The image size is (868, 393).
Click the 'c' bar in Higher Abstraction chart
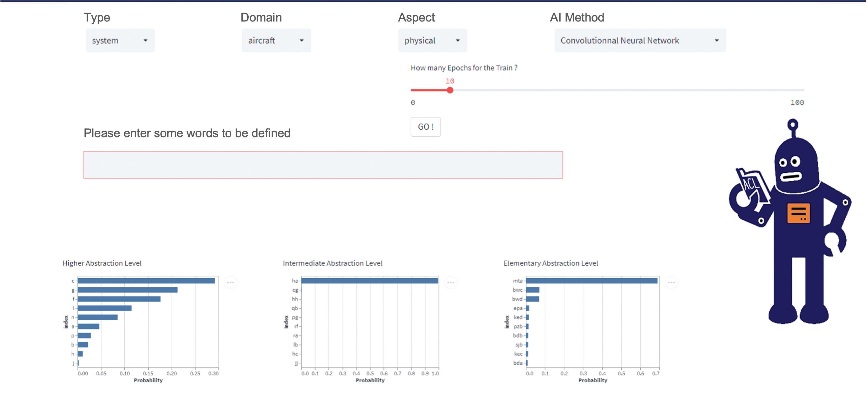pos(146,281)
